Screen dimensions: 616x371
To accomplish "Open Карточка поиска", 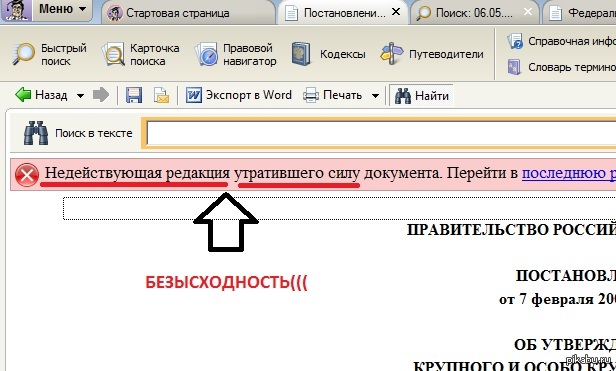I will point(141,54).
